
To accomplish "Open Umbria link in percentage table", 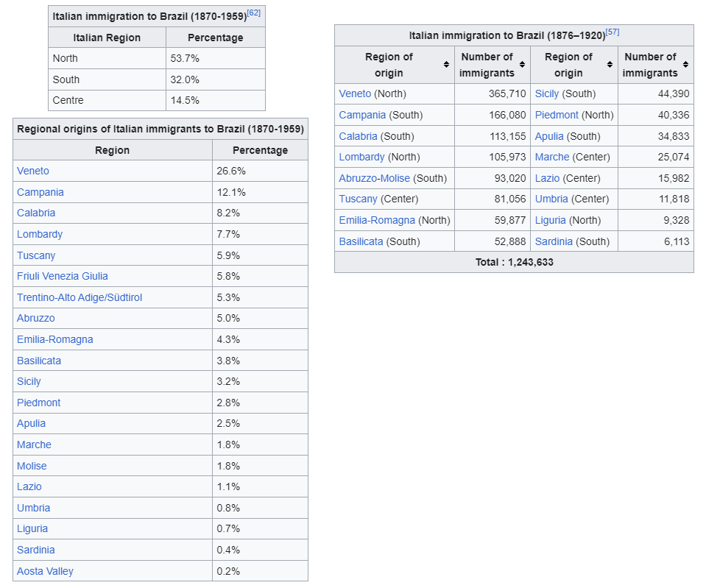I will tap(33, 508).
